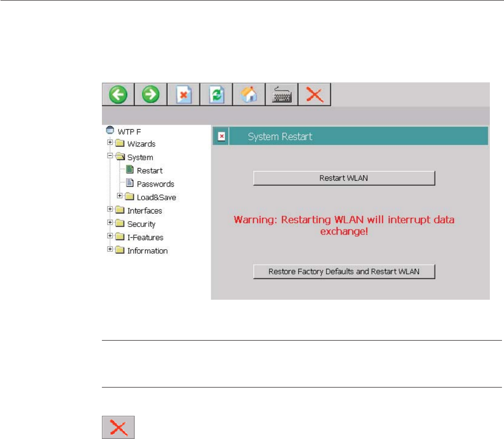The image size is (504, 439).
Task: Click the Wizards folder icon
Action: click(120, 143)
